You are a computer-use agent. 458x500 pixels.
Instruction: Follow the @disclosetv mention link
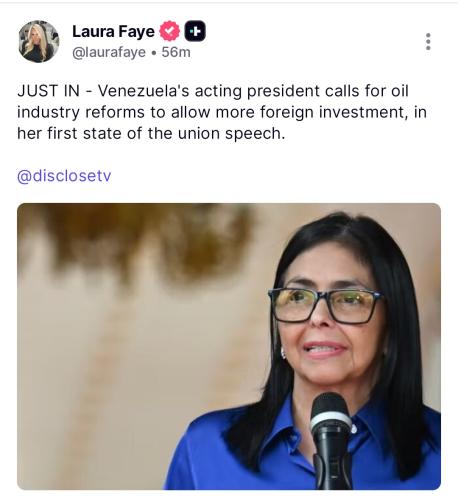click(64, 176)
